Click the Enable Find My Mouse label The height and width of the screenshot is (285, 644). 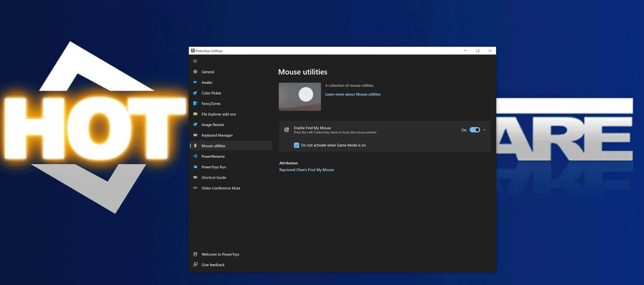[312, 128]
